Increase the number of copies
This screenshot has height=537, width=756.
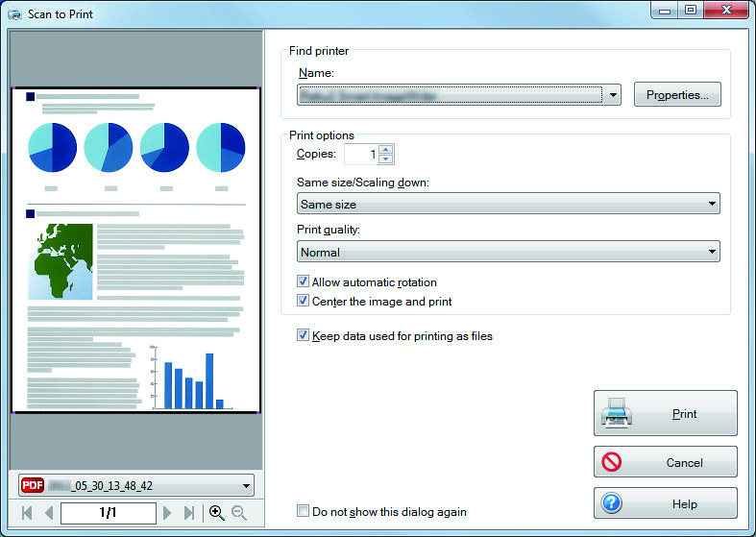386,150
